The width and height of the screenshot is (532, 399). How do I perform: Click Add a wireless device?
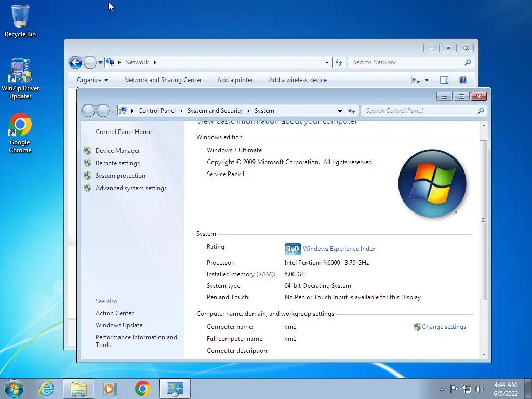pos(298,80)
